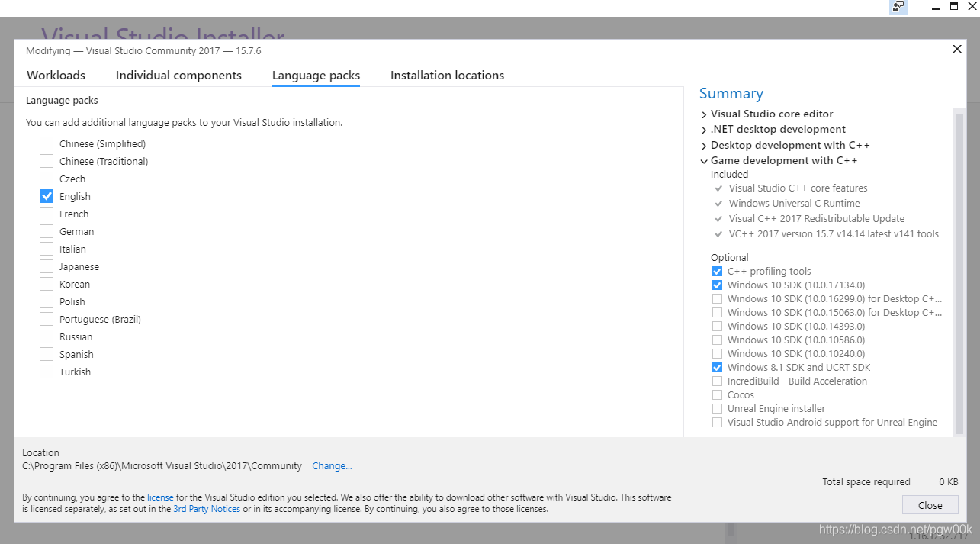
Task: Click the feedback icon in title bar
Action: pyautogui.click(x=898, y=7)
